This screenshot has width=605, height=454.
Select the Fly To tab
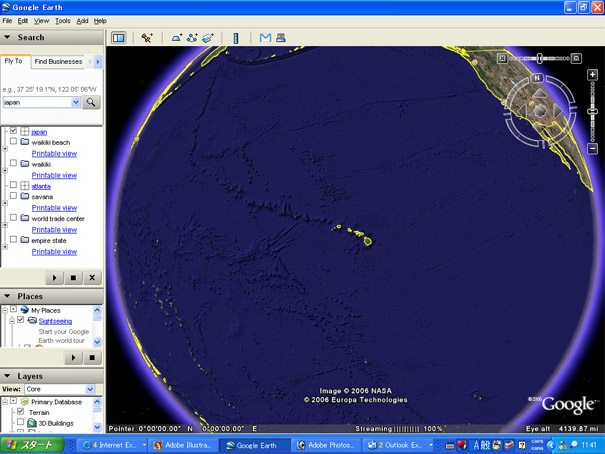click(14, 61)
